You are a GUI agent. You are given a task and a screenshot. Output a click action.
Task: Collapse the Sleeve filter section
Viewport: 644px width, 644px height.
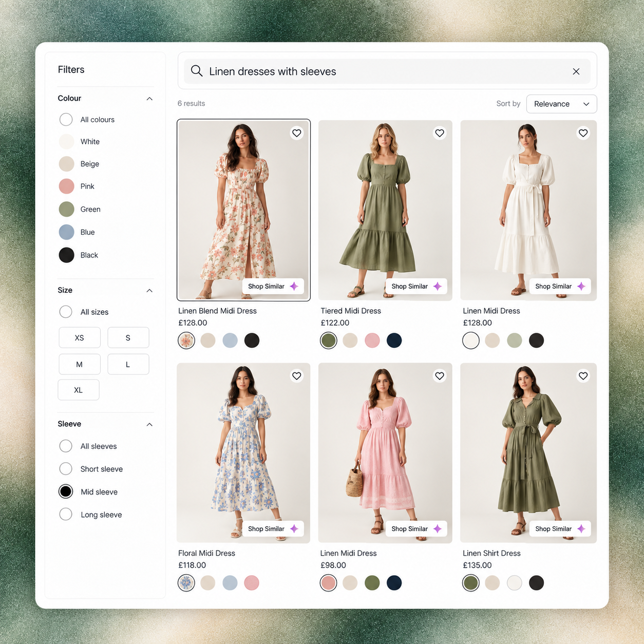[149, 425]
